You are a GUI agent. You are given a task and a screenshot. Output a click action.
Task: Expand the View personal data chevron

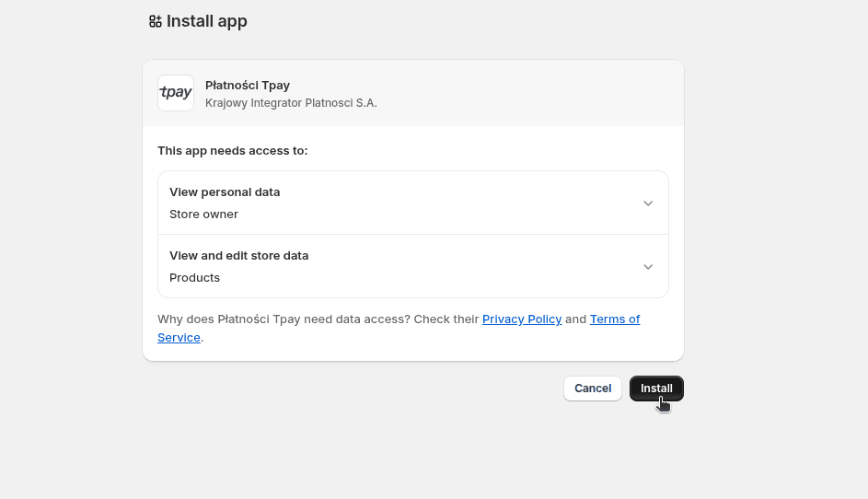click(648, 203)
